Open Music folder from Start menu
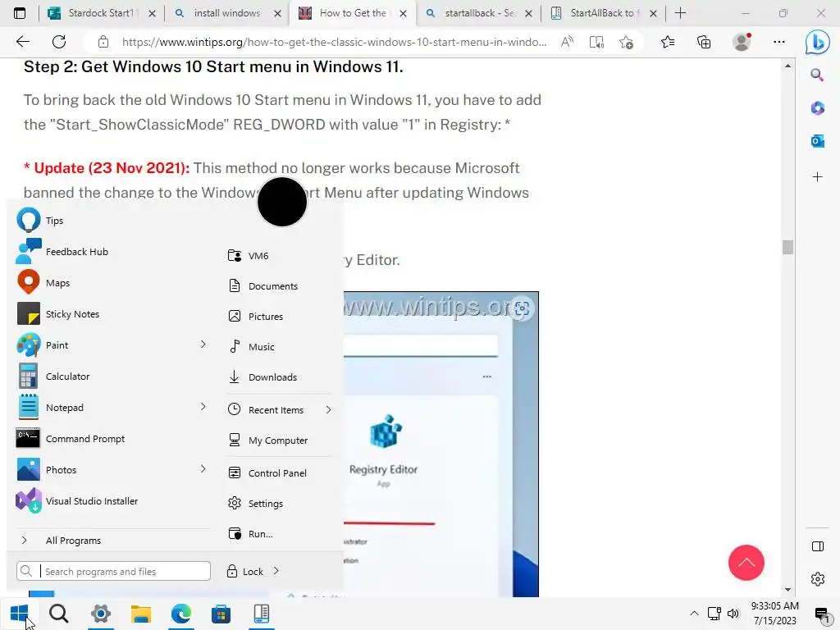 (280, 347)
